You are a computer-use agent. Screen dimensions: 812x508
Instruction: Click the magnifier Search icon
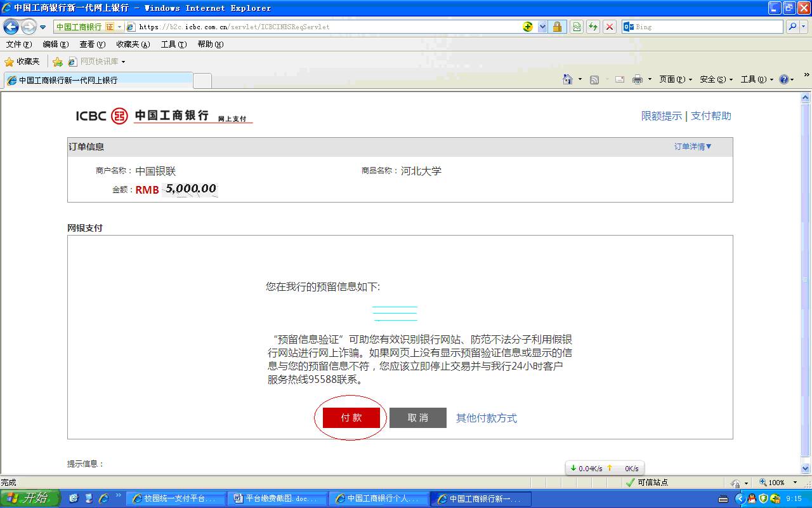(792, 27)
